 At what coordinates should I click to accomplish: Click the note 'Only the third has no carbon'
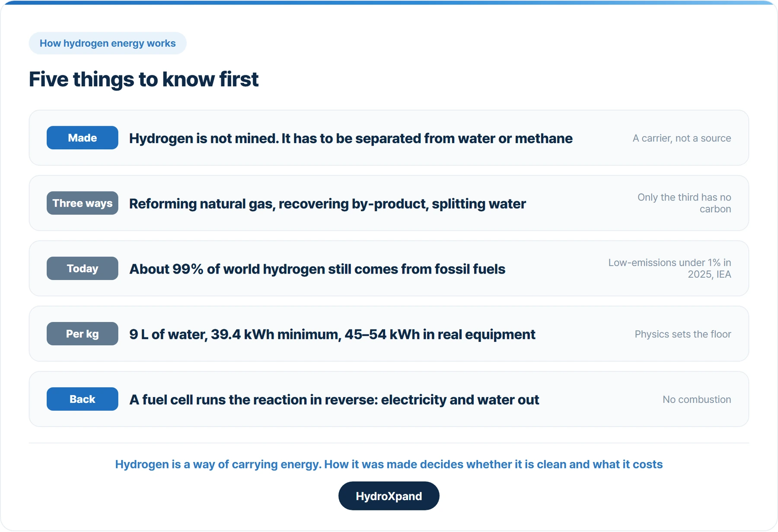coord(684,203)
